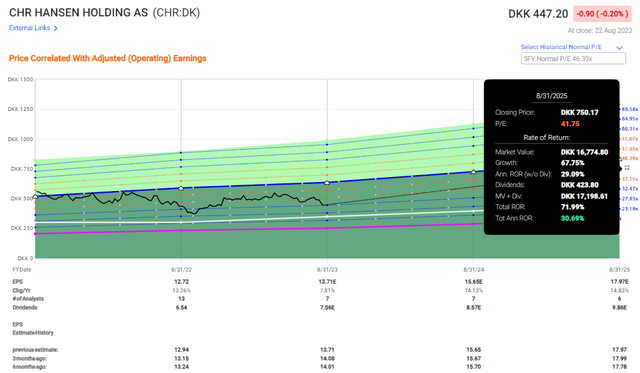The image size is (640, 373).
Task: Select the 37.11x P/E line label
Action: point(630,179)
